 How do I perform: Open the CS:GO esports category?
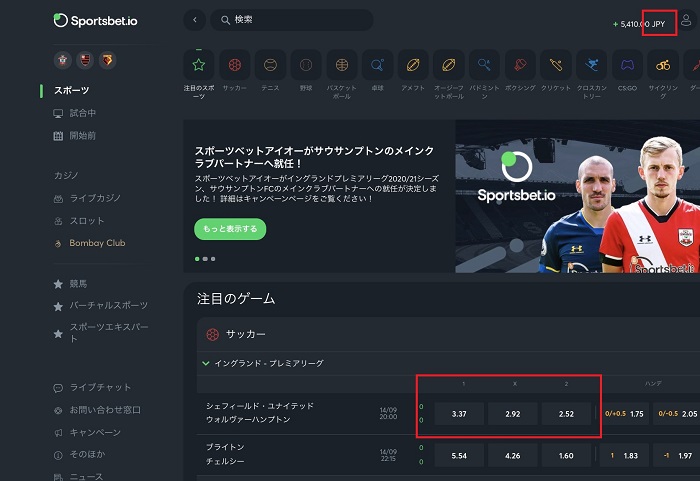(x=627, y=65)
